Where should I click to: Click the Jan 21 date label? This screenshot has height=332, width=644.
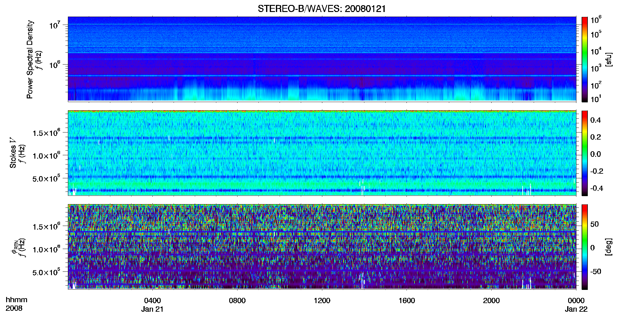pos(152,309)
